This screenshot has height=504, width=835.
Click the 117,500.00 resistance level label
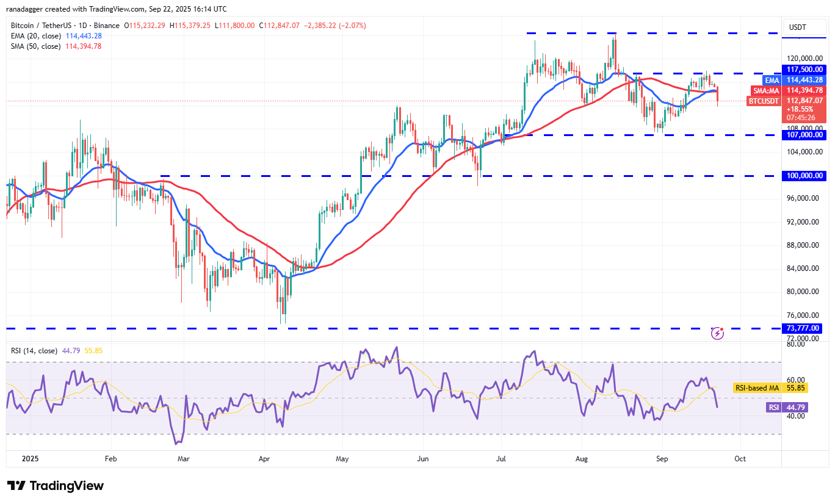[x=804, y=70]
